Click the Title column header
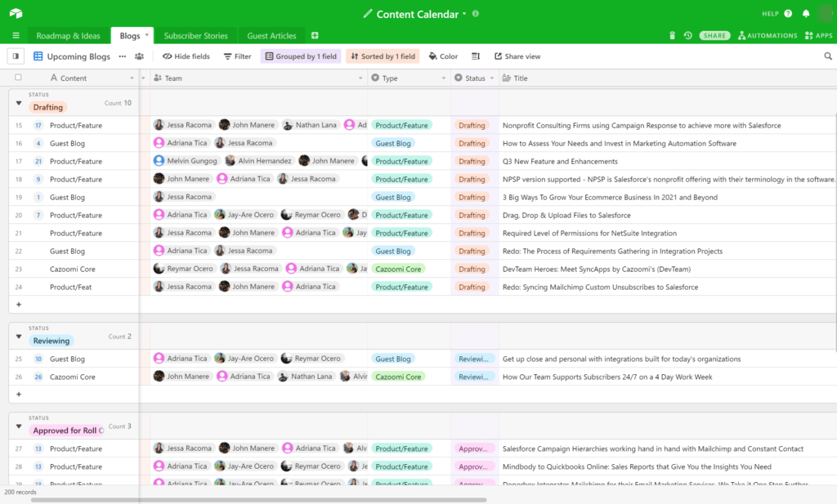 coord(667,78)
